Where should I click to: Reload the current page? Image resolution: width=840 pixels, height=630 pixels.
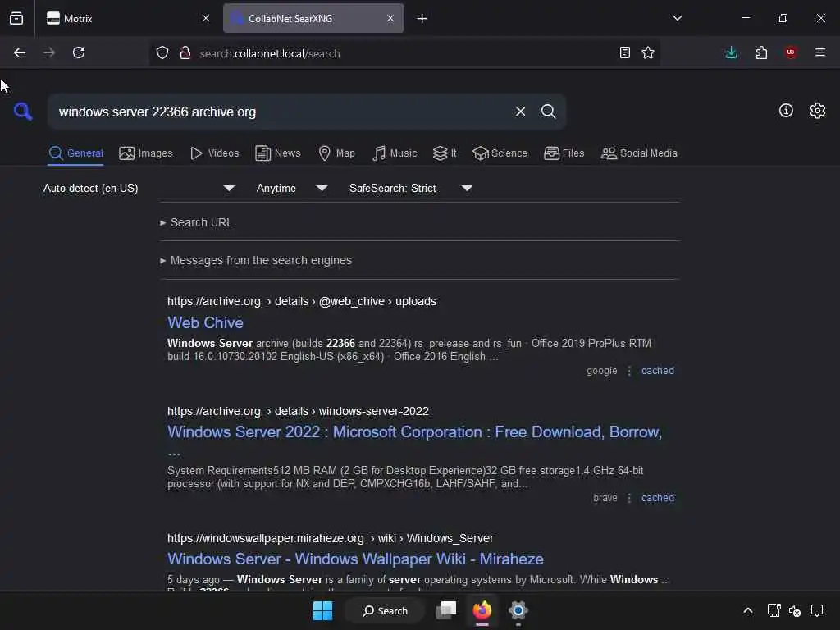(79, 52)
